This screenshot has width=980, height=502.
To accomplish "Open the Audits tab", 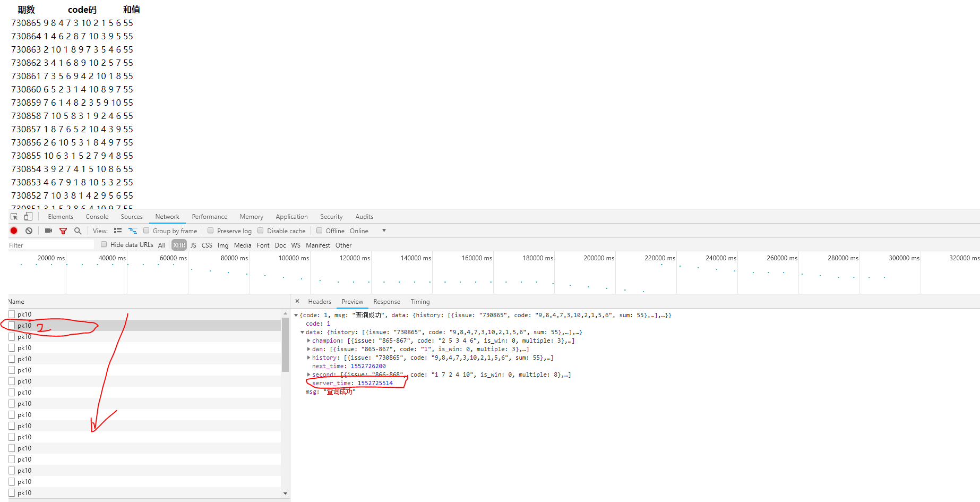I will (x=364, y=217).
